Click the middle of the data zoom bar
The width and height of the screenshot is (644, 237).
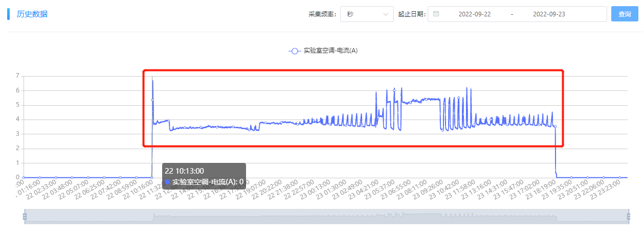coord(326,217)
